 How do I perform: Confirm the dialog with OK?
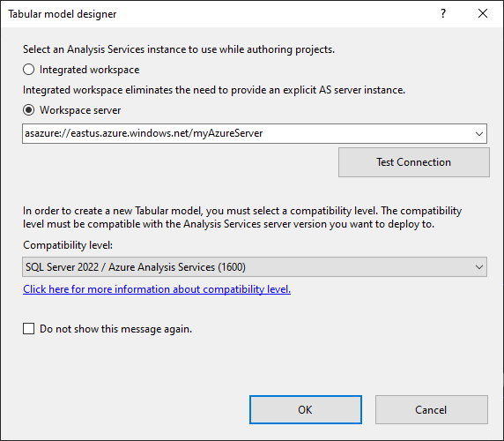[306, 410]
